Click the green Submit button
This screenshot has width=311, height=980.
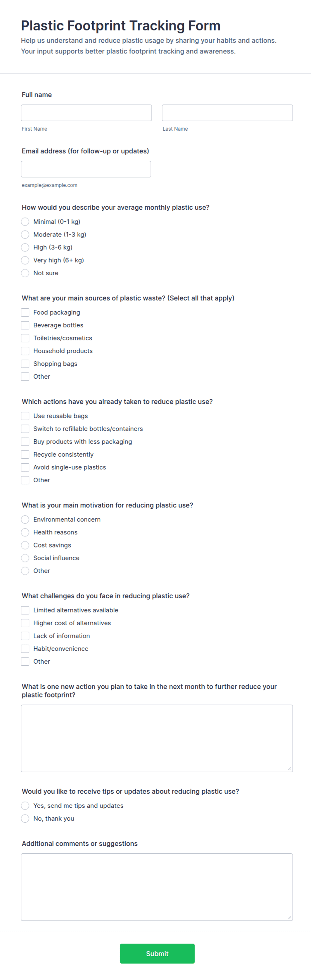coord(157,953)
